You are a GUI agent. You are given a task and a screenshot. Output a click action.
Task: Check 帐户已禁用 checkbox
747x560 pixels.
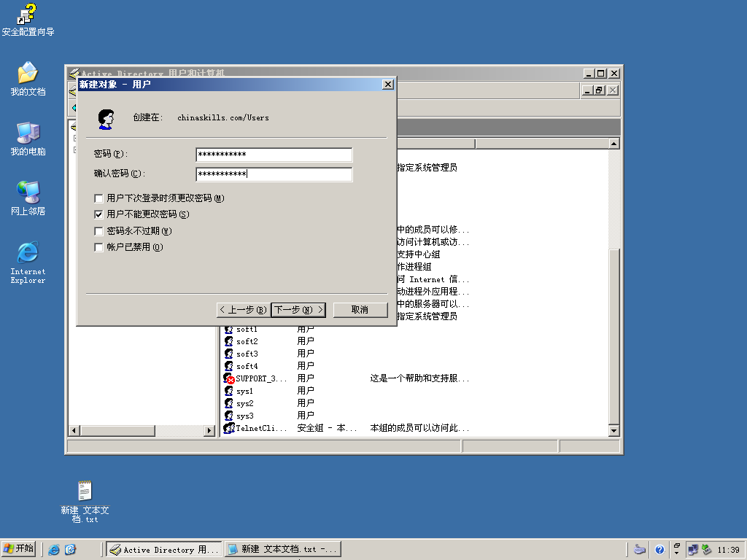98,248
